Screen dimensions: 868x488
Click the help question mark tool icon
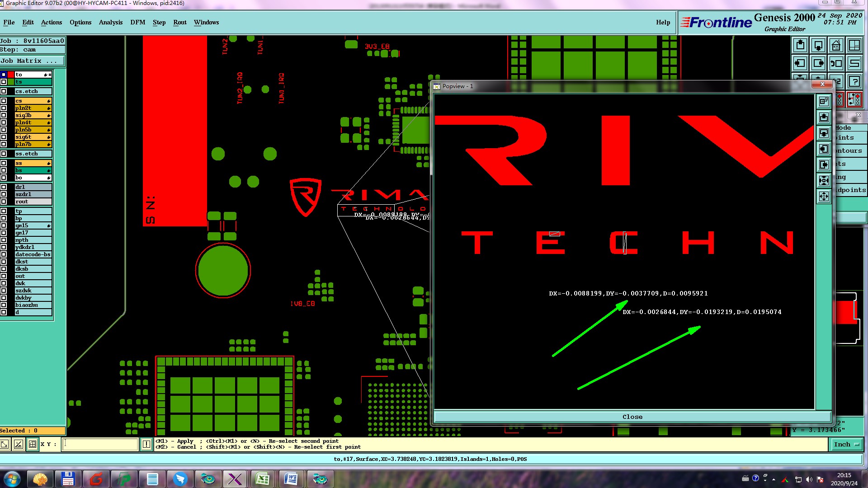pyautogui.click(x=854, y=81)
